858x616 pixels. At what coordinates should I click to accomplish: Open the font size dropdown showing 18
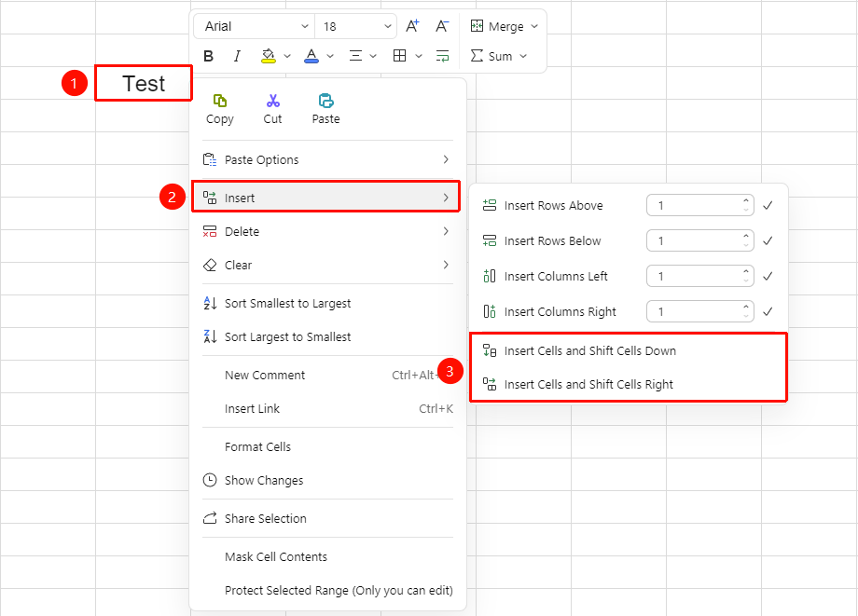(x=355, y=26)
